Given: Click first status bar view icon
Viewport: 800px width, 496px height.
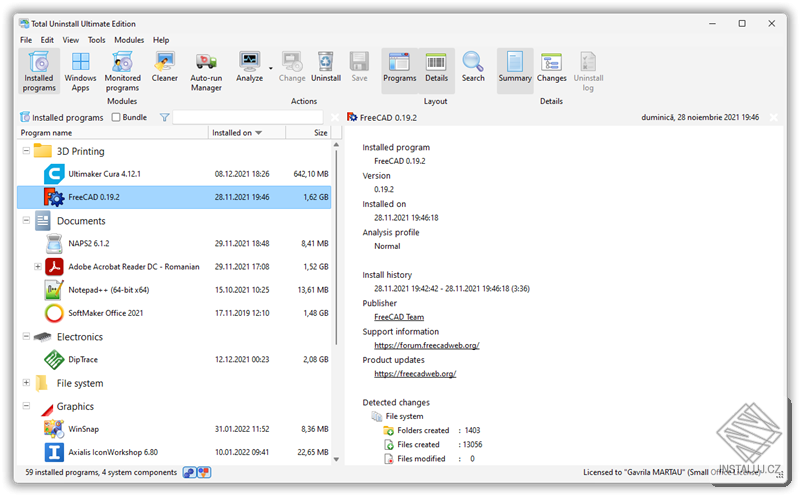Looking at the screenshot, I should pyautogui.click(x=189, y=473).
